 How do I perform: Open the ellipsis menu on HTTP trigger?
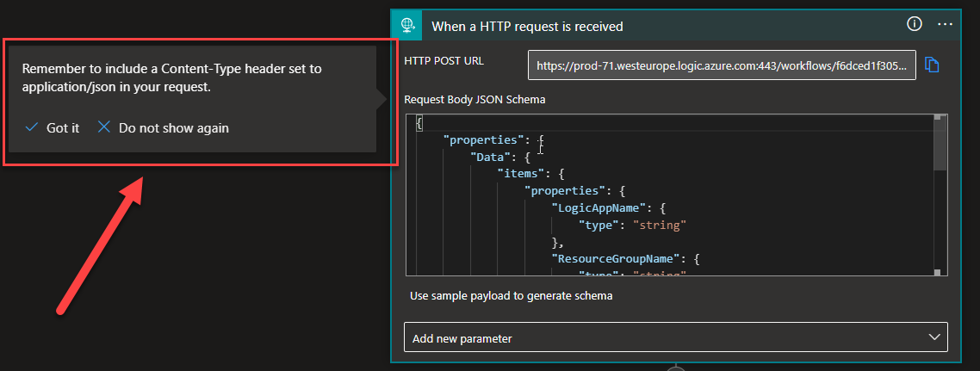tap(946, 24)
